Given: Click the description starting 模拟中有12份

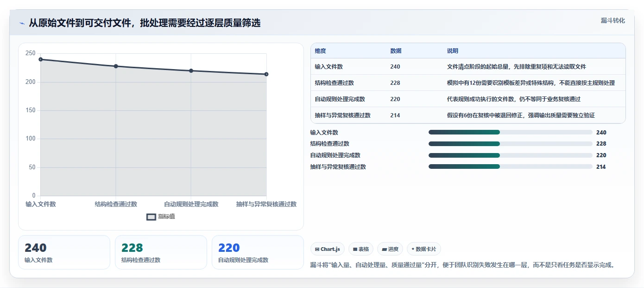Looking at the screenshot, I should click(x=530, y=83).
